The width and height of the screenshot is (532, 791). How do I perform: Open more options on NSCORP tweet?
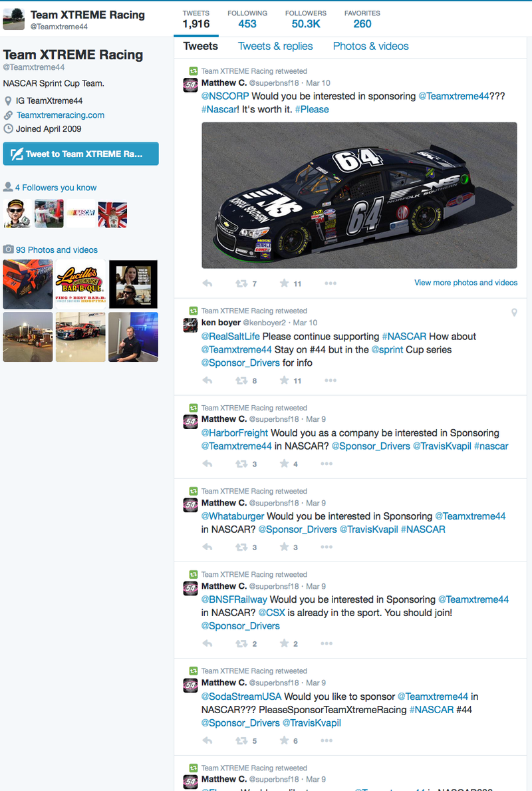click(x=331, y=283)
